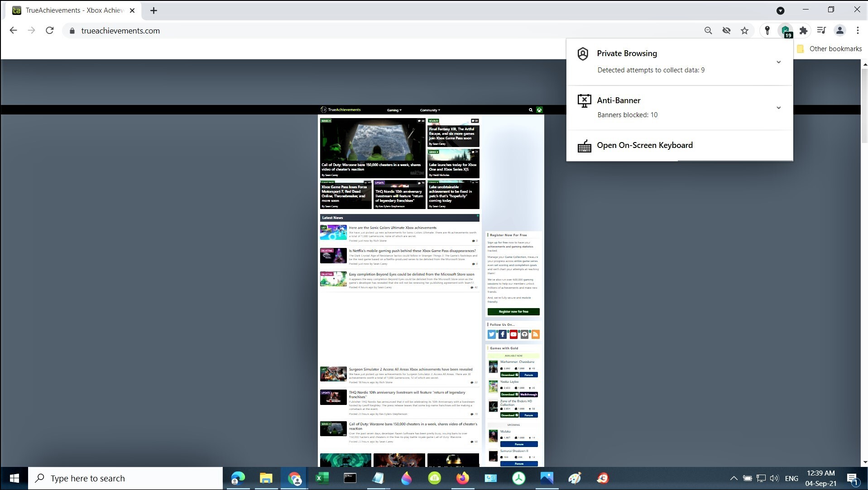
Task: Open Firefox from the taskbar
Action: tap(462, 478)
